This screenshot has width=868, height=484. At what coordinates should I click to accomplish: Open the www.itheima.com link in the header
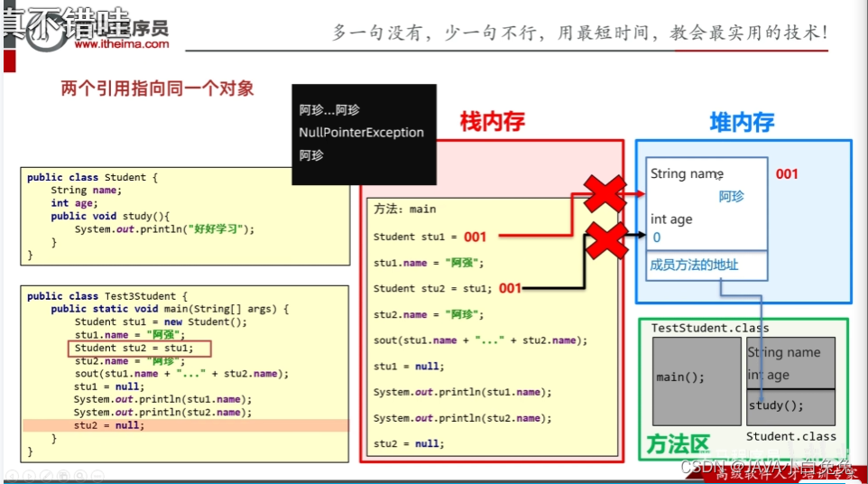point(122,43)
